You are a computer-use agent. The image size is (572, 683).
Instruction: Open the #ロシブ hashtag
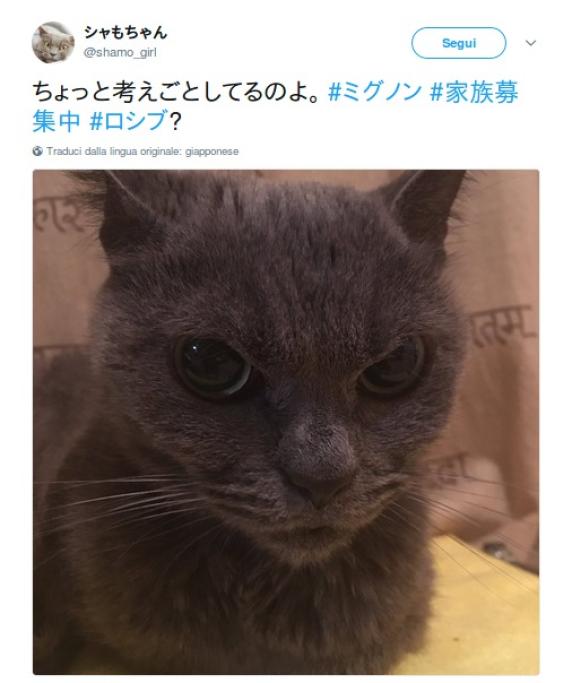[129, 121]
